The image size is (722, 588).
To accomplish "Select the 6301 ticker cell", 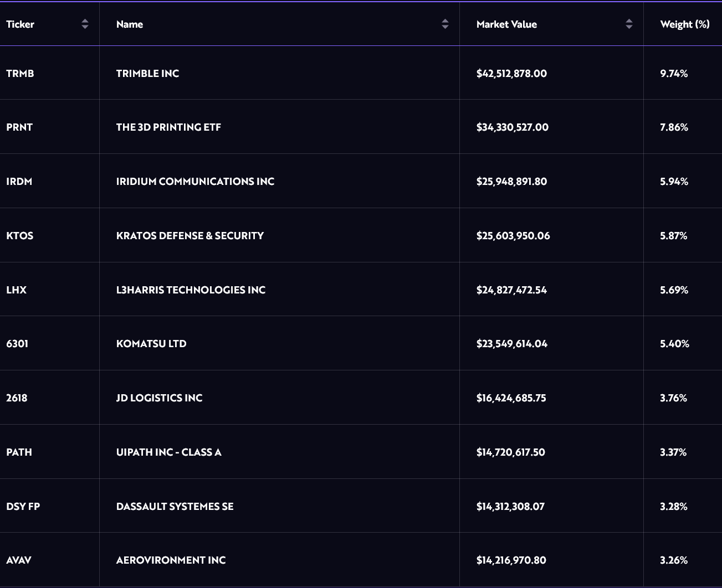I will pos(17,344).
